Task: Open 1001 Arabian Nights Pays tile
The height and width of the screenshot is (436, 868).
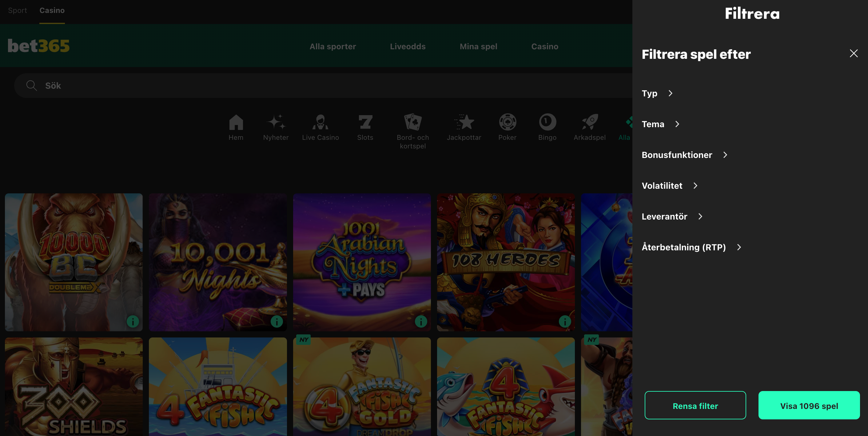Action: 362,262
